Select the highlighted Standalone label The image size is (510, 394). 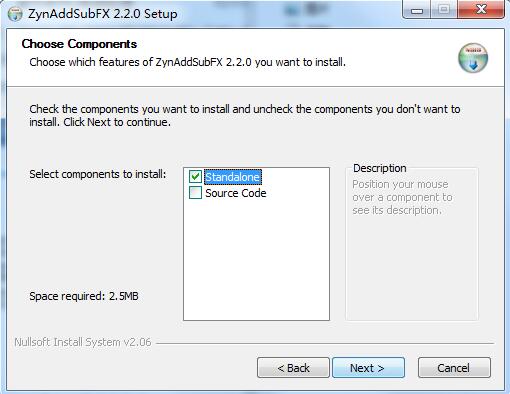(232, 177)
